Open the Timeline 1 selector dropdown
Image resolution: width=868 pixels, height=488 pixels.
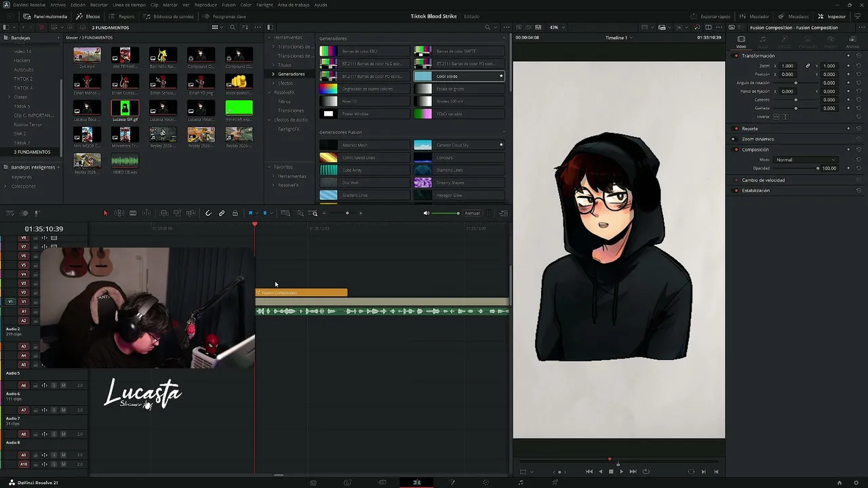pyautogui.click(x=618, y=38)
